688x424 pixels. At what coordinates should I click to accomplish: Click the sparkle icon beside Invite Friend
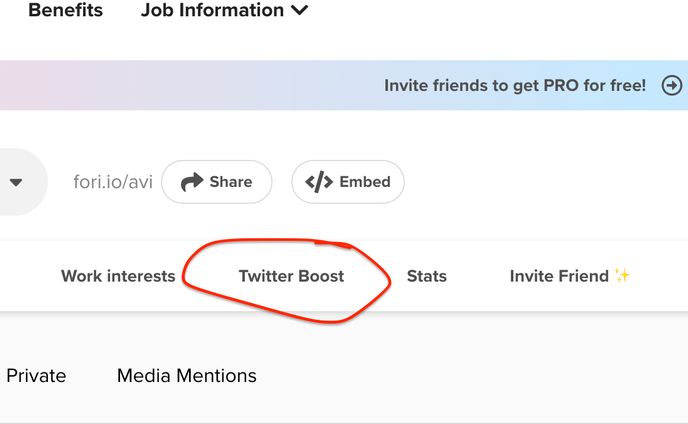(622, 276)
